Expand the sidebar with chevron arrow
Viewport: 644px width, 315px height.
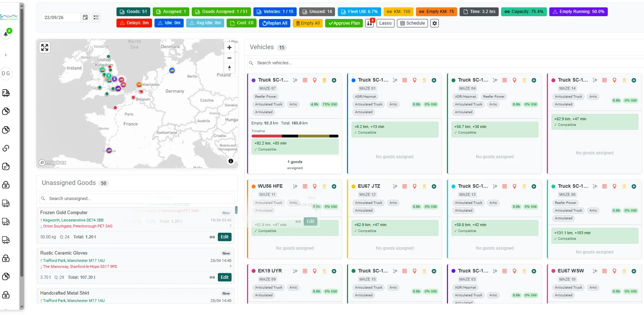(6, 55)
